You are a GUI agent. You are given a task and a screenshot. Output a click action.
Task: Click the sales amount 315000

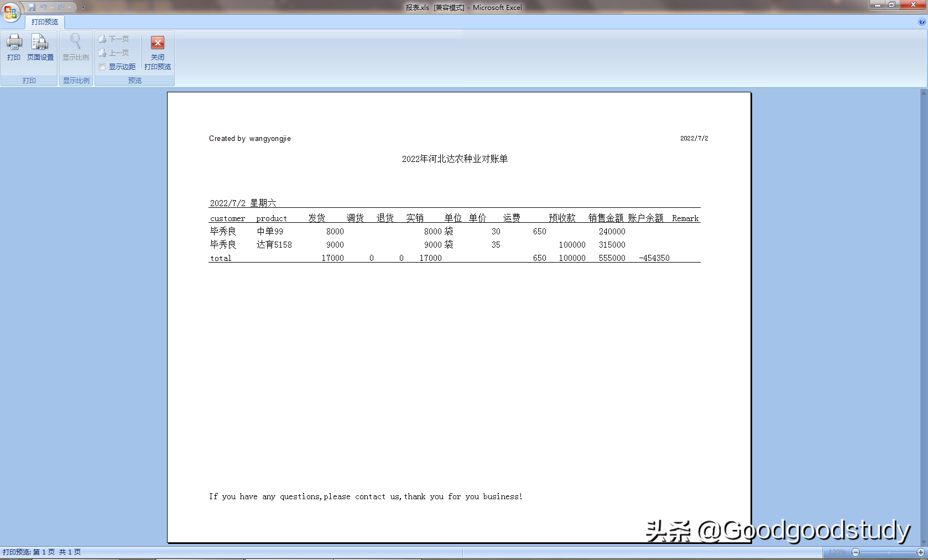(612, 245)
